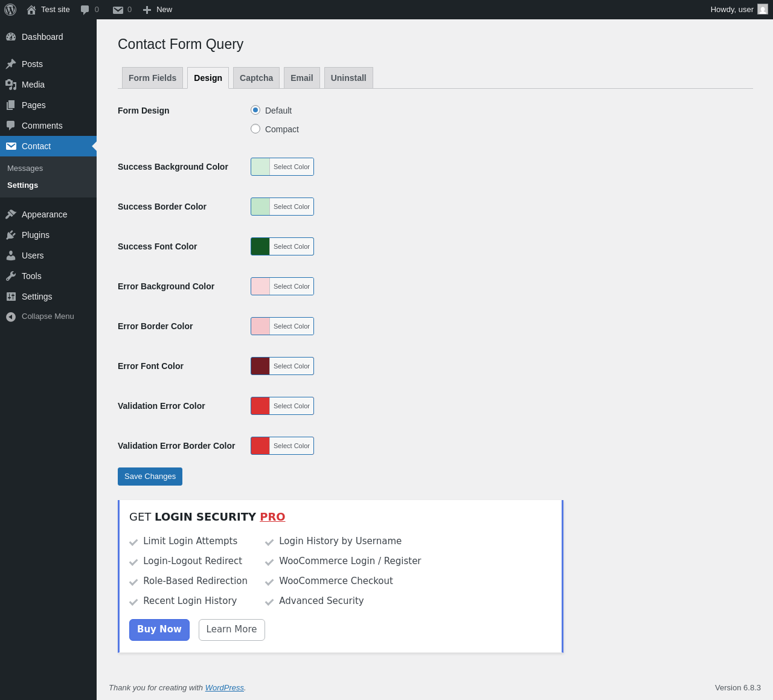
Task: Click the Version 6.8.3 footer text
Action: [x=738, y=688]
